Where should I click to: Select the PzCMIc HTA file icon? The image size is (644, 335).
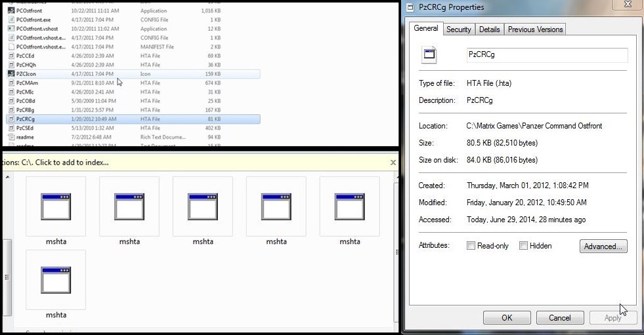coord(11,92)
